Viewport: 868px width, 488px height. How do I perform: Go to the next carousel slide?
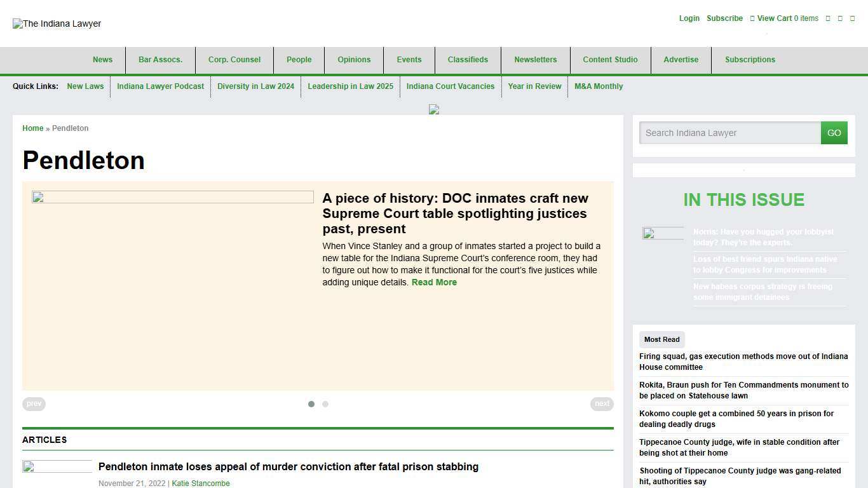602,403
